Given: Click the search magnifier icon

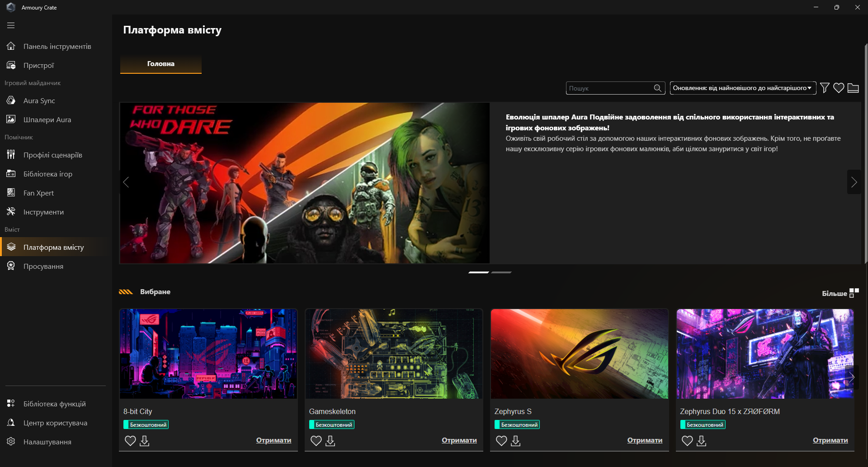Looking at the screenshot, I should coord(658,88).
